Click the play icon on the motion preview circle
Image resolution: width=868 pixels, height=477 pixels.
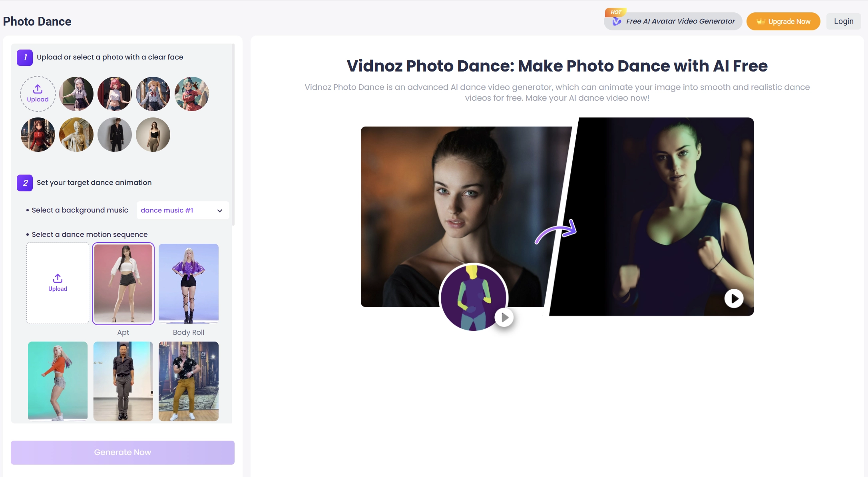click(x=504, y=317)
